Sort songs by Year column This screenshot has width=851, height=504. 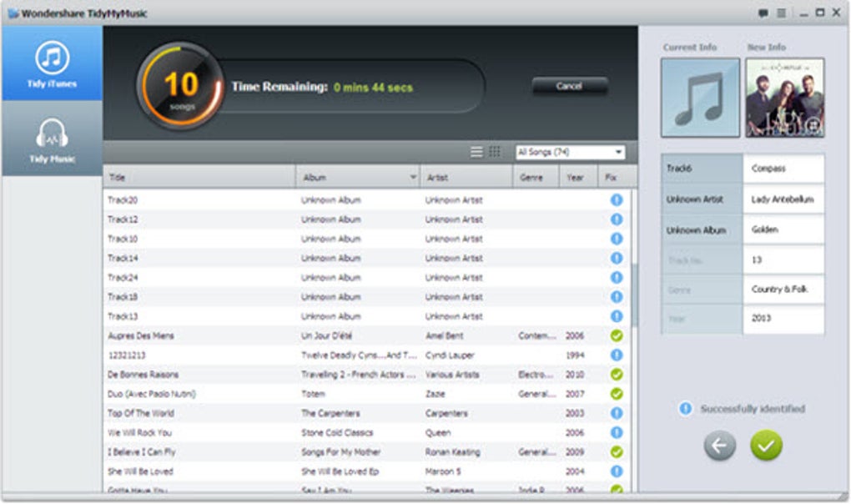point(578,178)
